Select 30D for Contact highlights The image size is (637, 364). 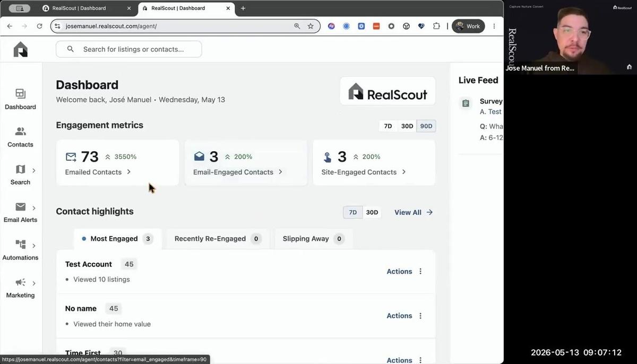tap(372, 212)
